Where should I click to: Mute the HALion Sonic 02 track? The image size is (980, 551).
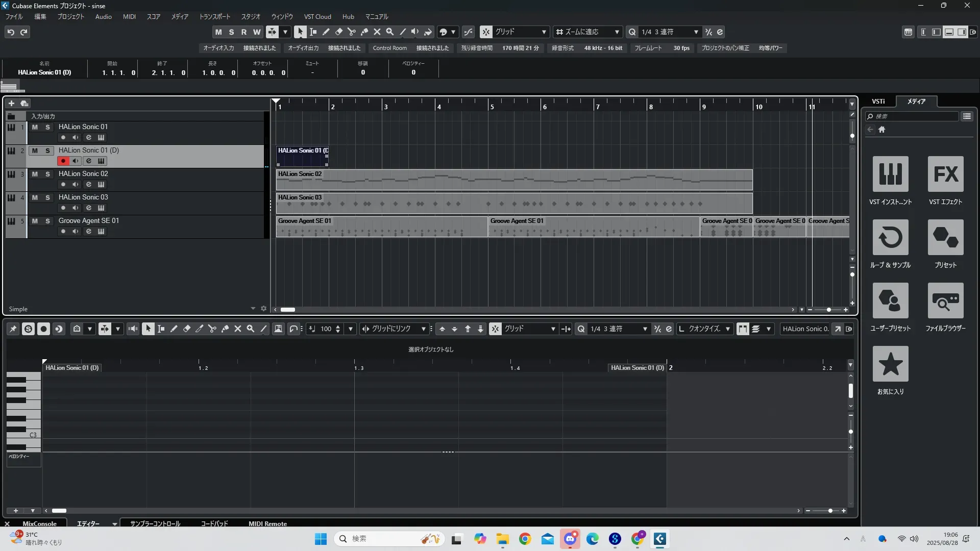click(x=35, y=174)
